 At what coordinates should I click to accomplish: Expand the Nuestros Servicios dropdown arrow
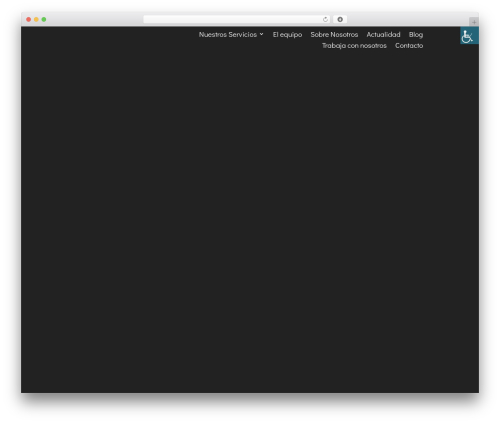262,34
